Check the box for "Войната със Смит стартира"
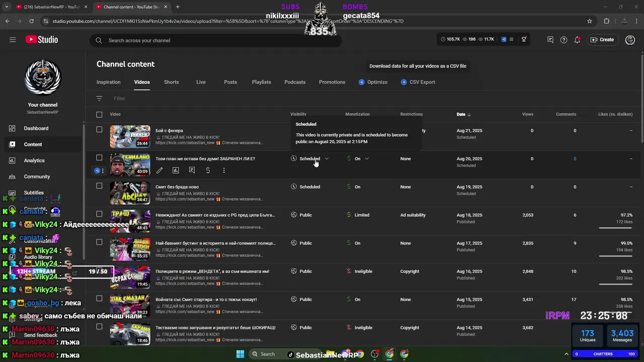 click(x=99, y=298)
